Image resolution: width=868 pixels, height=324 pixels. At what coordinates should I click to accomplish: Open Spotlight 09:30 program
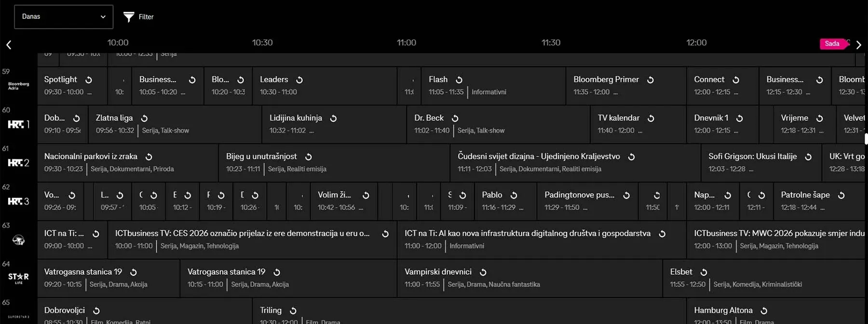coord(72,86)
